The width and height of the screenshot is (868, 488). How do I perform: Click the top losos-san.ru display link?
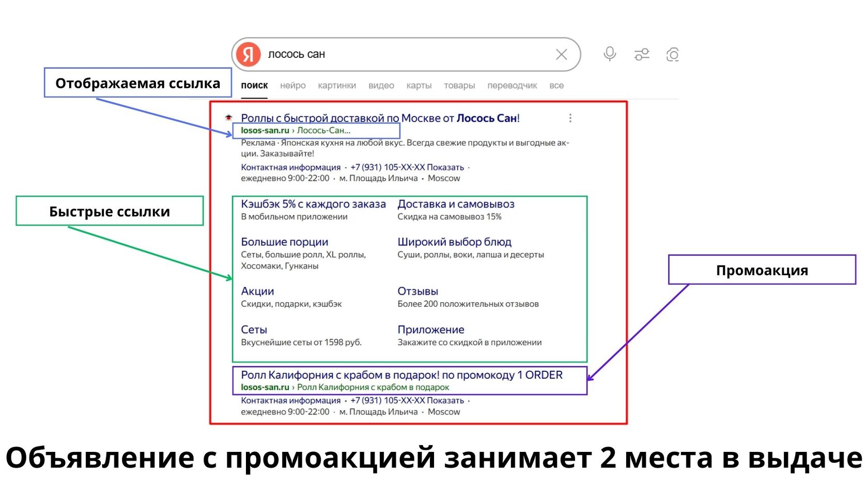(296, 131)
